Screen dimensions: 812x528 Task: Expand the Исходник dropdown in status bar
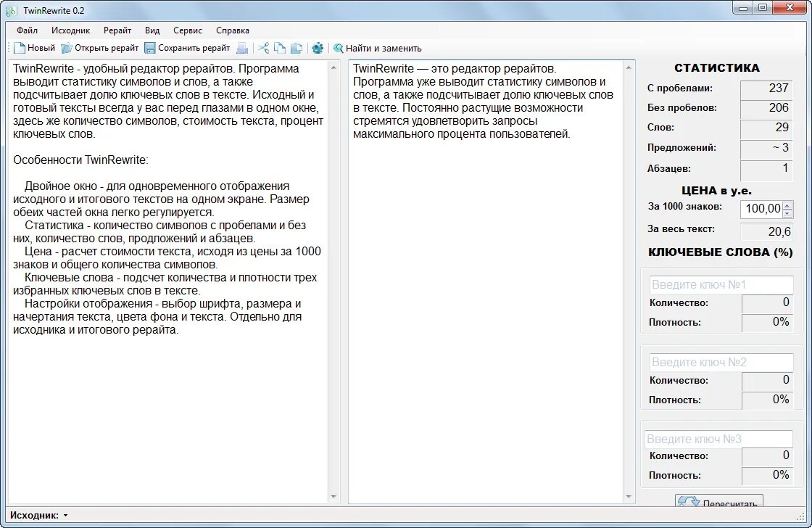[x=65, y=516]
